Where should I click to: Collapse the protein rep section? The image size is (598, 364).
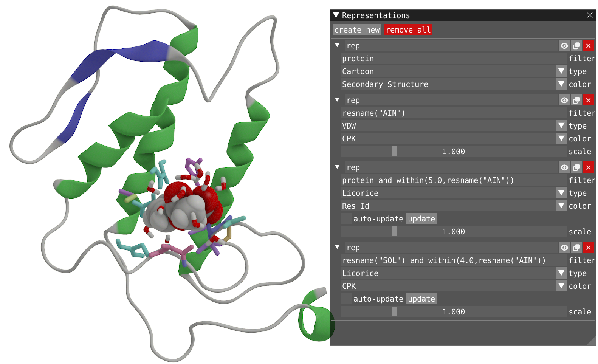(337, 45)
